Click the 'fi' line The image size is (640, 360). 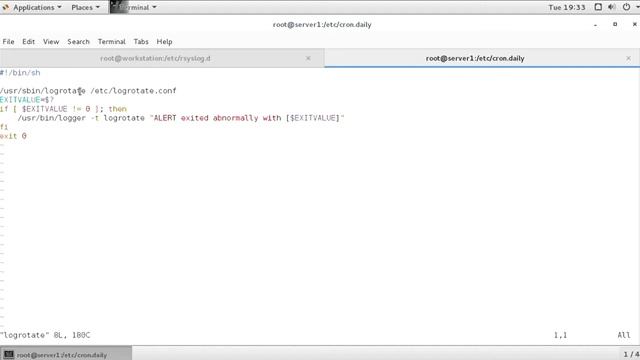[4, 127]
